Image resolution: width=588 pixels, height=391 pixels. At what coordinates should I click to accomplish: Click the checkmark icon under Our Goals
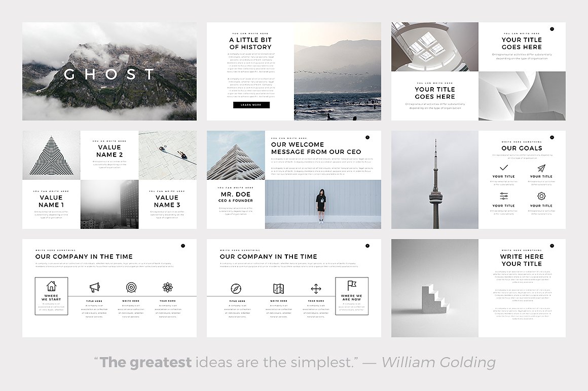point(503,168)
